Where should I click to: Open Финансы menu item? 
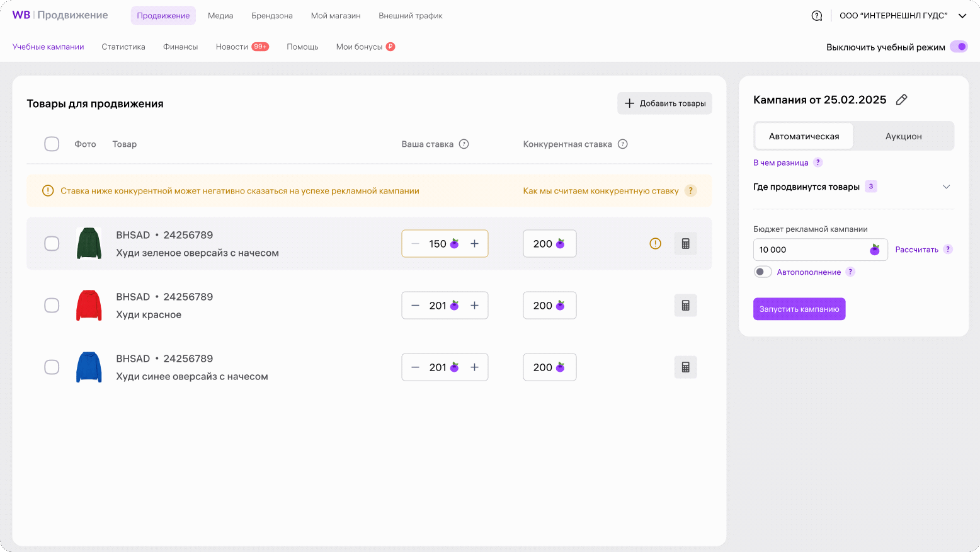[181, 47]
